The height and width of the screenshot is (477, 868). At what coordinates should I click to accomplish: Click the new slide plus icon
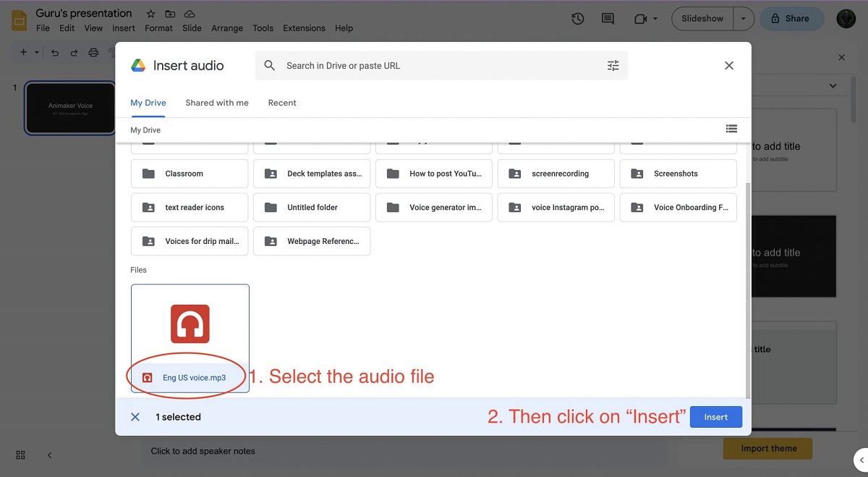coord(23,52)
